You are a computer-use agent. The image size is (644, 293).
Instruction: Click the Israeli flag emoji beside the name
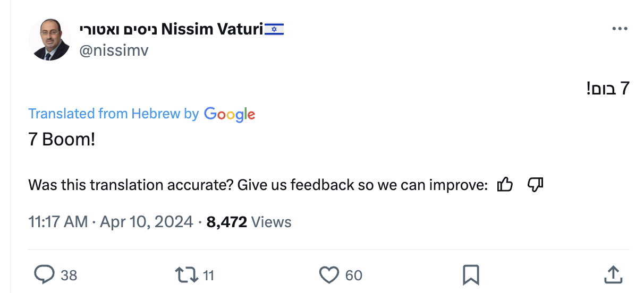click(274, 29)
